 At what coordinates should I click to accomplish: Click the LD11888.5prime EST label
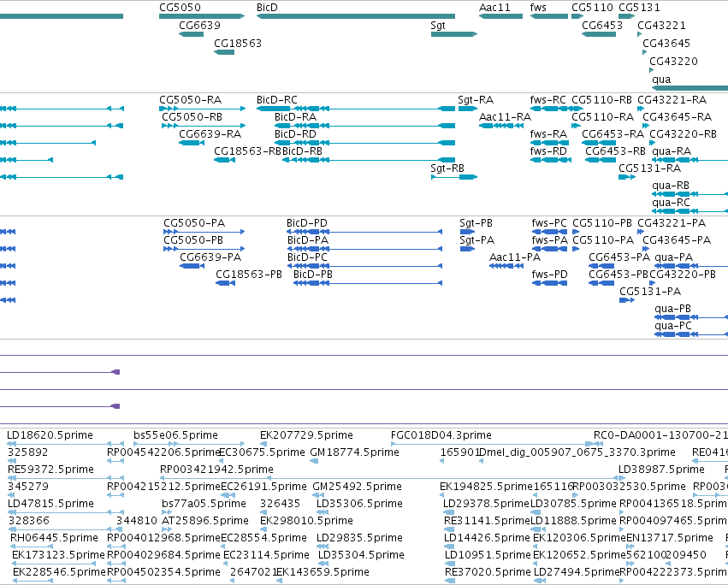[x=573, y=521]
